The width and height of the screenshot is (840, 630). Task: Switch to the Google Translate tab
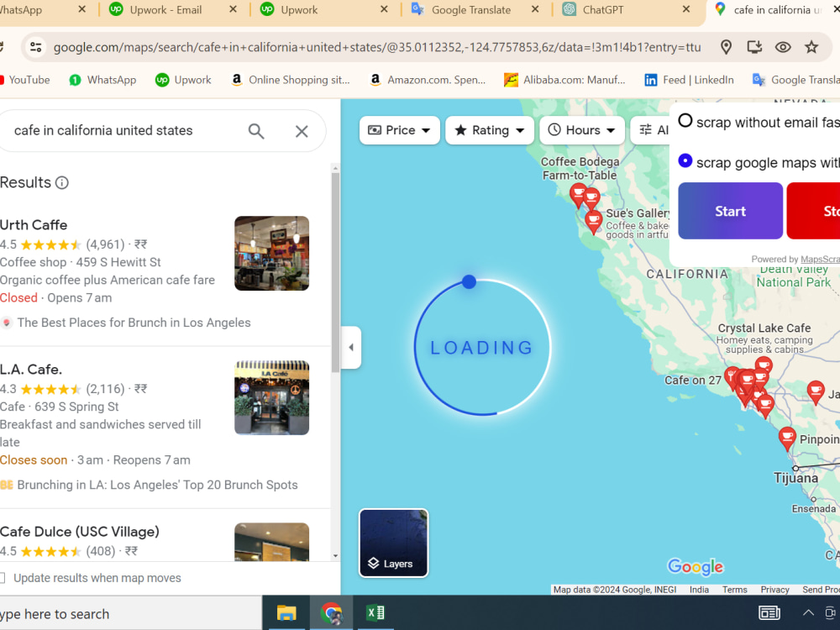click(471, 9)
